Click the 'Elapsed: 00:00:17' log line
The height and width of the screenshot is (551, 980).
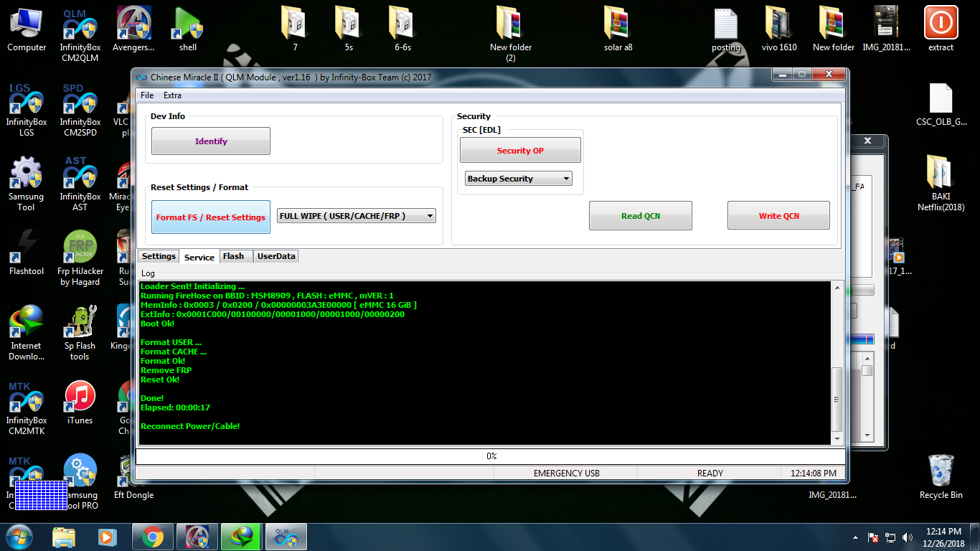click(x=175, y=408)
